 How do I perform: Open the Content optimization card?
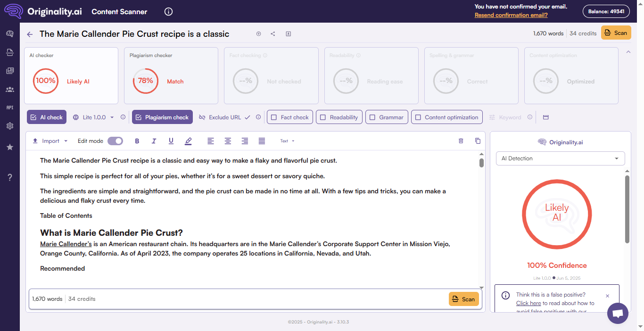tap(571, 75)
